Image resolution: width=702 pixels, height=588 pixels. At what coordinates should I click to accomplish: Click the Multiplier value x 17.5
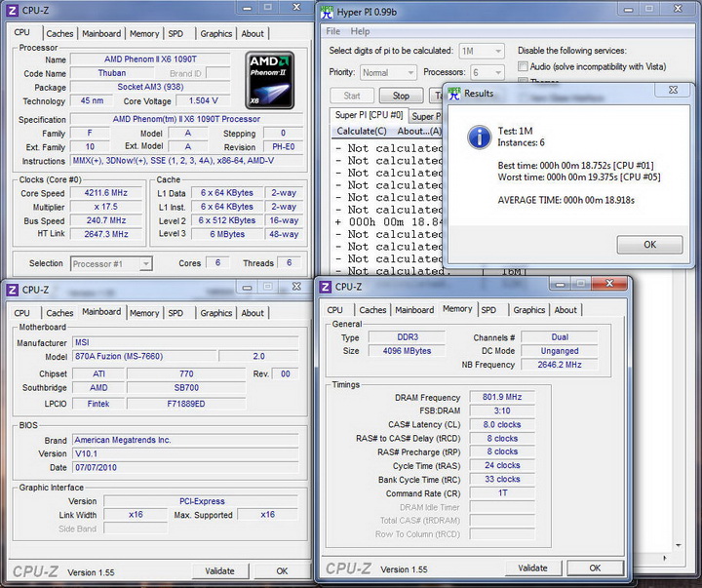click(106, 207)
